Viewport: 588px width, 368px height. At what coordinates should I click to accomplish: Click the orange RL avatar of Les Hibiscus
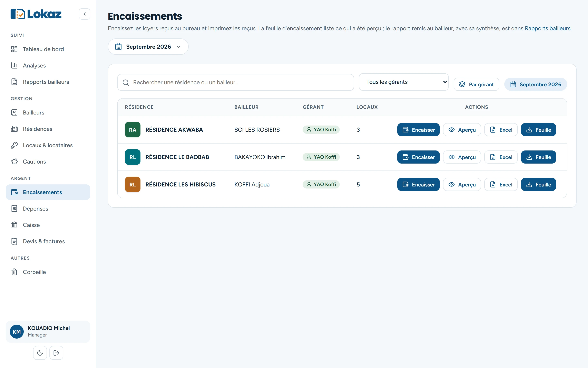(133, 184)
